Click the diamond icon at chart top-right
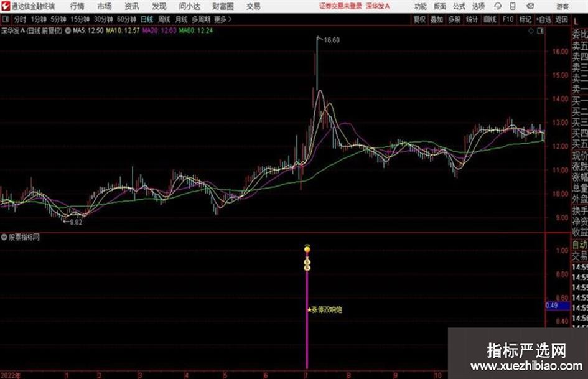Viewport: 588px width, 379px height. (x=531, y=31)
